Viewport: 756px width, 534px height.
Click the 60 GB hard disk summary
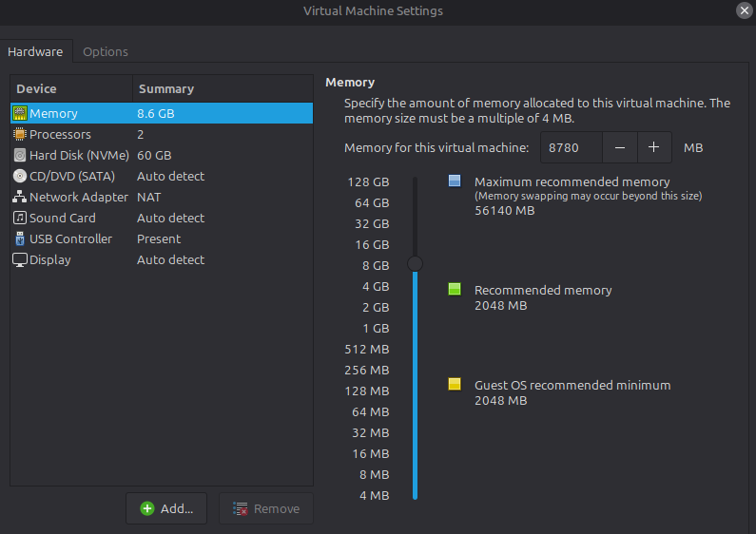[154, 155]
